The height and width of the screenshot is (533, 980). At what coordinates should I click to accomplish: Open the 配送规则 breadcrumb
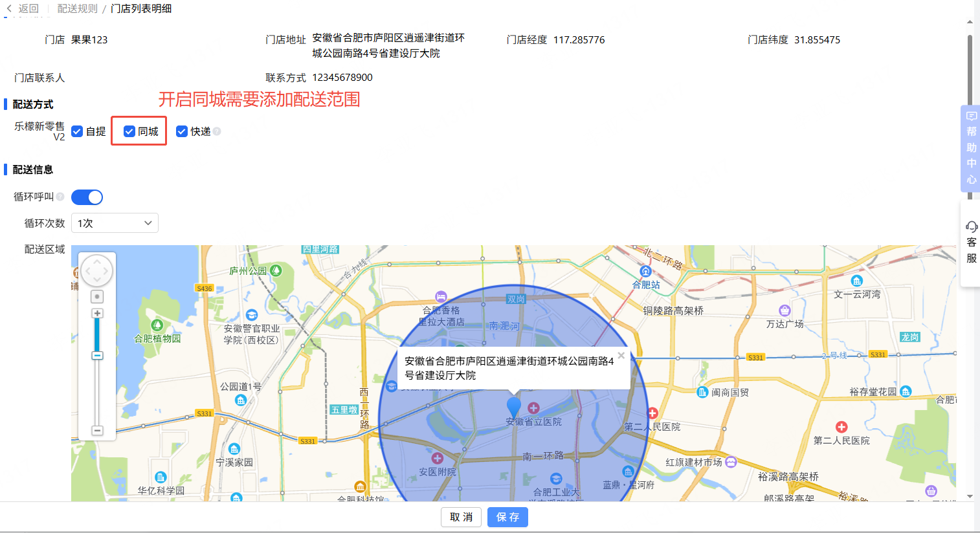pos(77,8)
